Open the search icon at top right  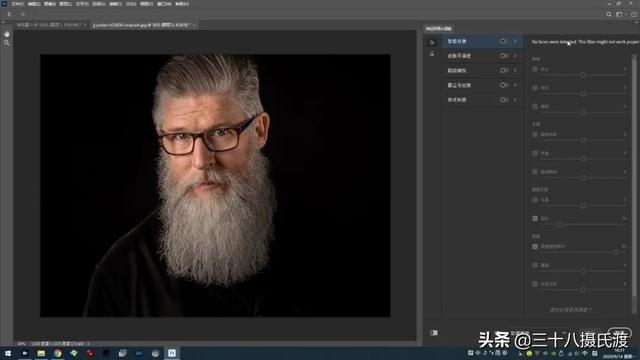point(609,14)
